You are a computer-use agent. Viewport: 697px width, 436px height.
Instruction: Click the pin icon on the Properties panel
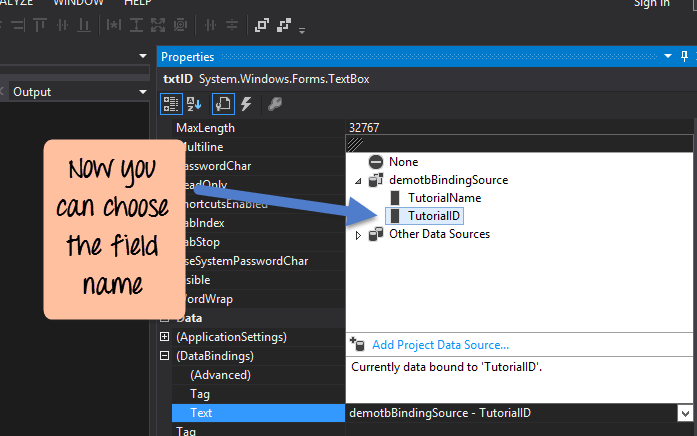[x=669, y=57]
